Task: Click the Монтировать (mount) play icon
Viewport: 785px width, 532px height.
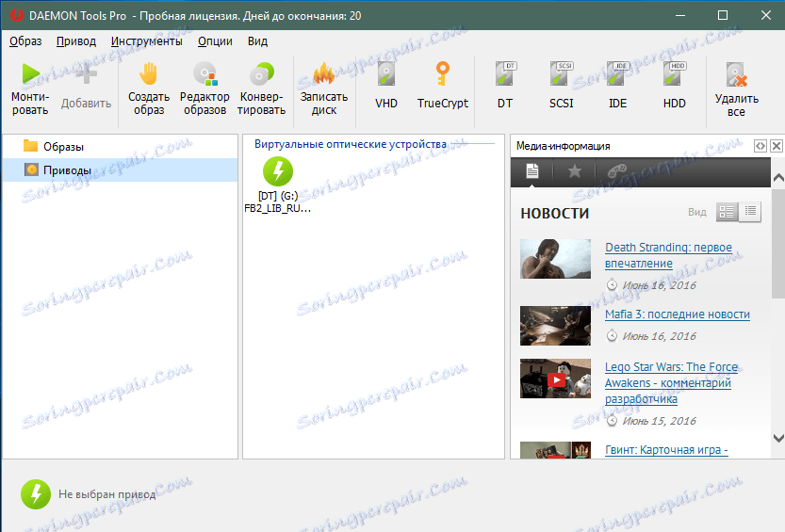Action: 30,74
